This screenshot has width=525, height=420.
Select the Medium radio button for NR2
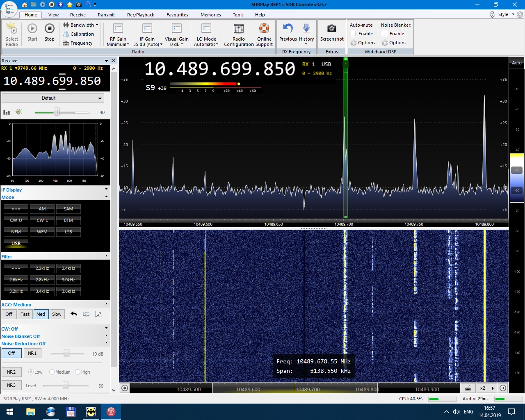(52, 372)
